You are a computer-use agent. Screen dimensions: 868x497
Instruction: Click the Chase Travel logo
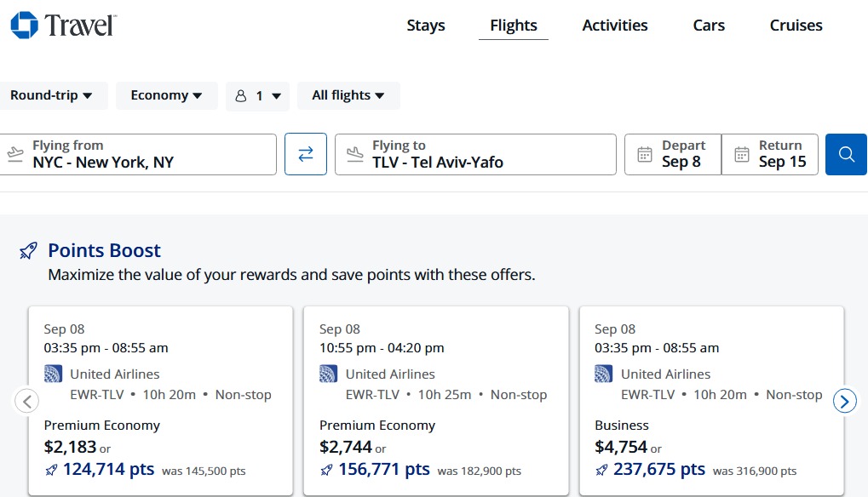[x=63, y=26]
